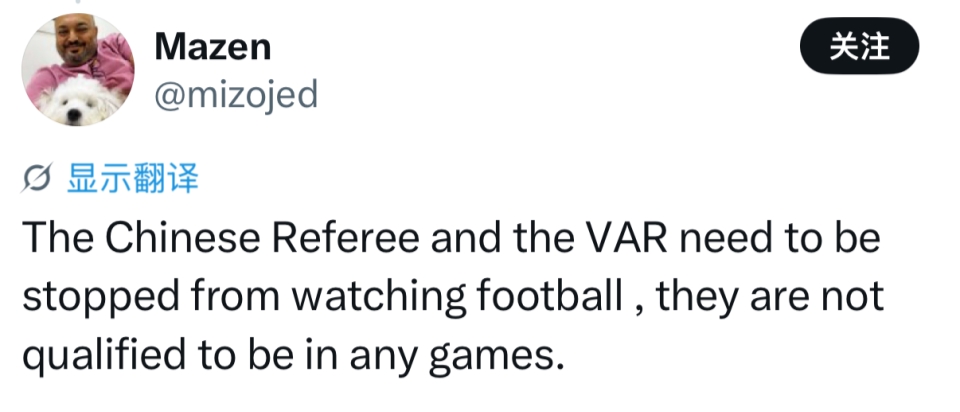Open the profile via display name Mazen
The width and height of the screenshot is (960, 412).
pos(213,46)
